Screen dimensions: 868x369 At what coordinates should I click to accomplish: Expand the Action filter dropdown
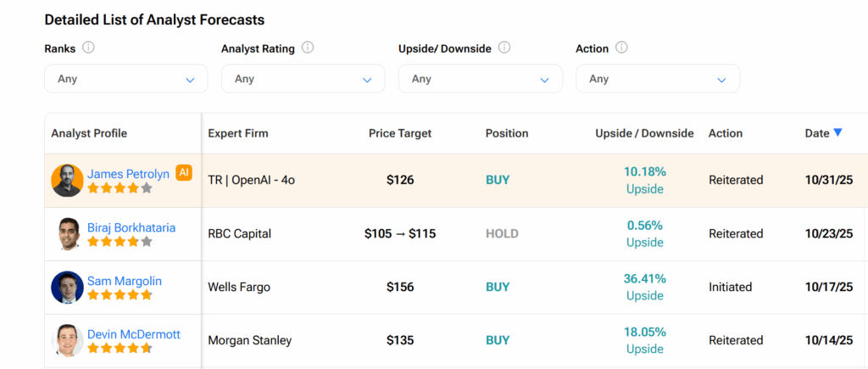[657, 79]
